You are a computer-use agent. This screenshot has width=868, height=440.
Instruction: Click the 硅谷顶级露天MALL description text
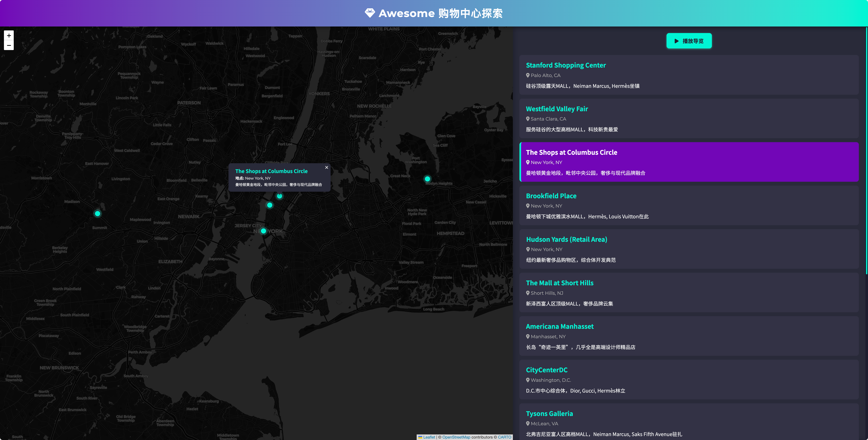(583, 86)
